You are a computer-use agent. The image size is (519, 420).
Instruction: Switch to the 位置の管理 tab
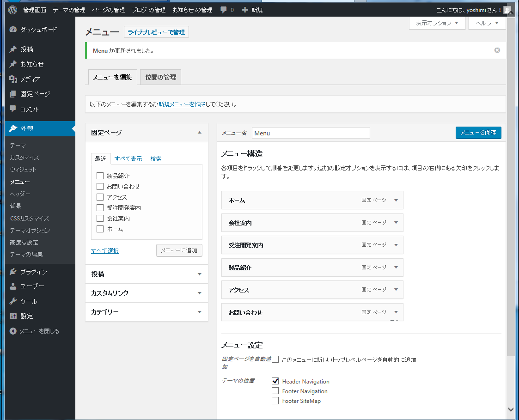(160, 77)
